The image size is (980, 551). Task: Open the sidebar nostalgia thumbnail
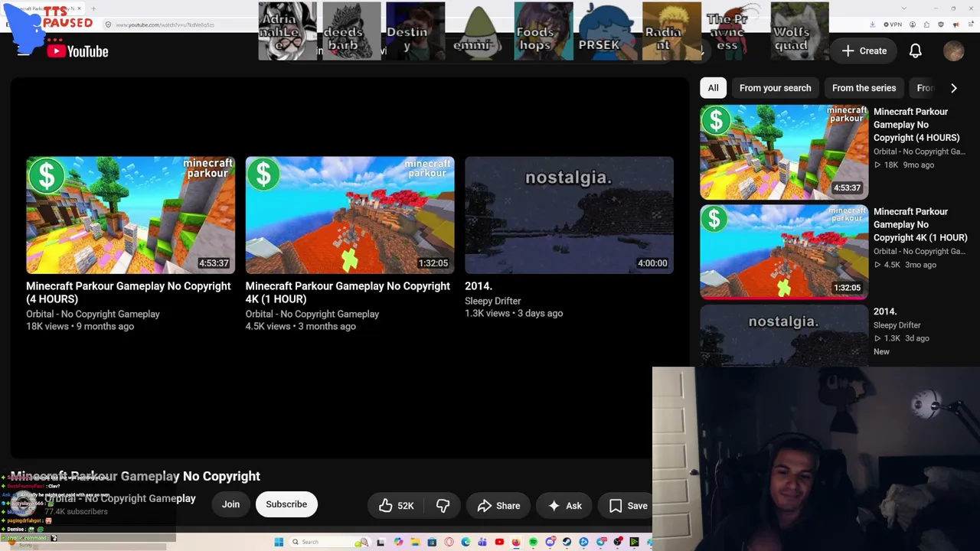pos(784,335)
